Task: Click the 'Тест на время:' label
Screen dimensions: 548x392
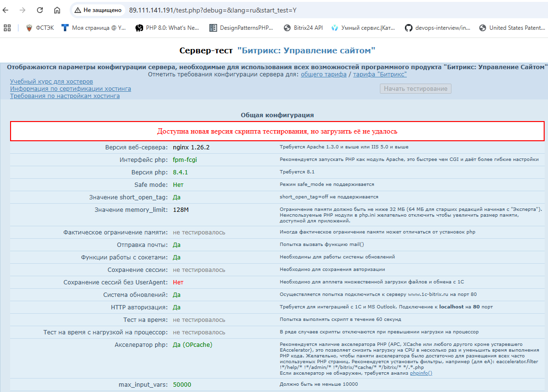Action: 146,319
